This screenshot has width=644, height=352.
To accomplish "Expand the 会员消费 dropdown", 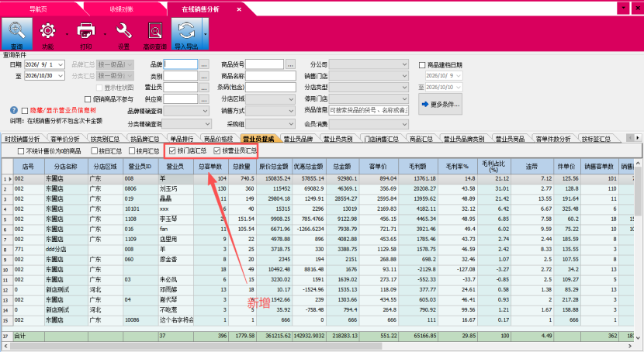I will 404,124.
